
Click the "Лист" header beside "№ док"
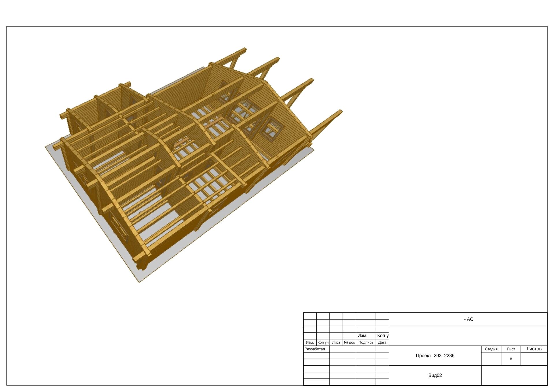tap(336, 342)
